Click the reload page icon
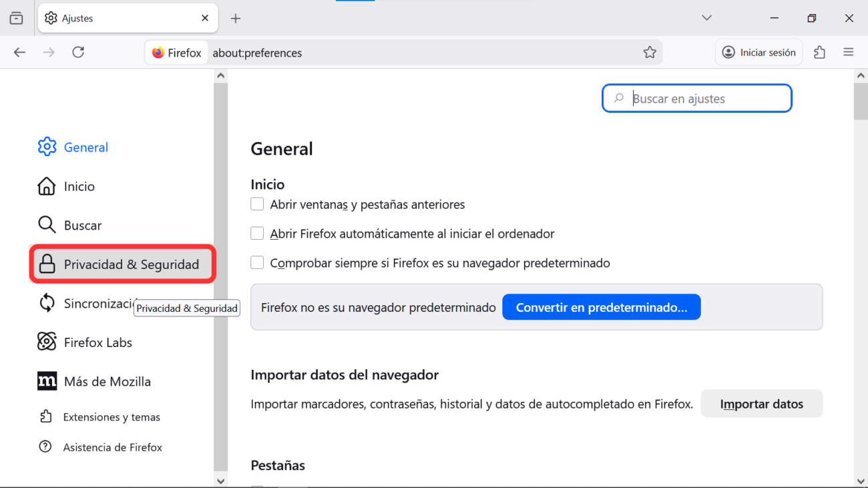 tap(78, 52)
